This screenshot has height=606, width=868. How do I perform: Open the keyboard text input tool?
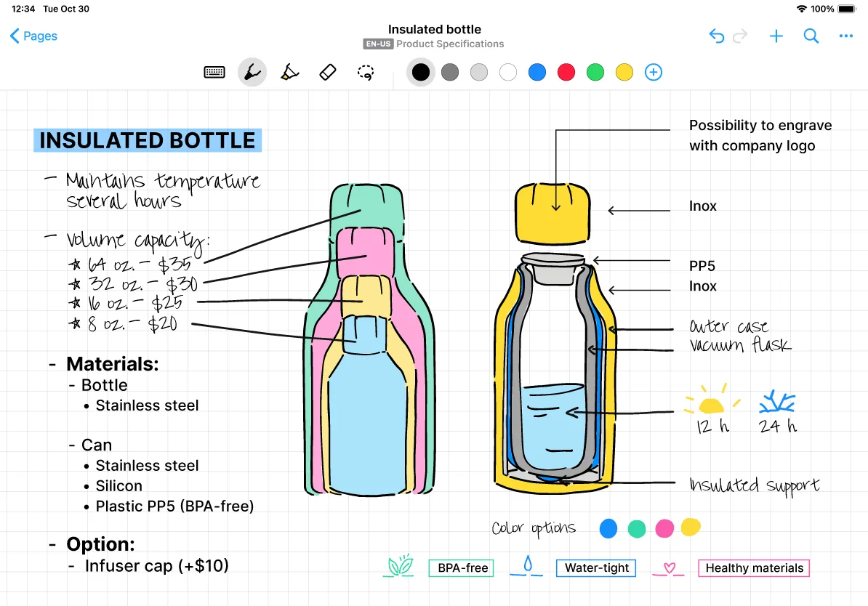(214, 72)
